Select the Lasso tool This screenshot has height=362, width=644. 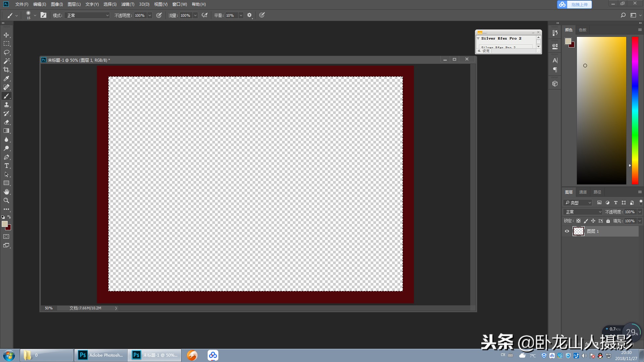pyautogui.click(x=6, y=53)
